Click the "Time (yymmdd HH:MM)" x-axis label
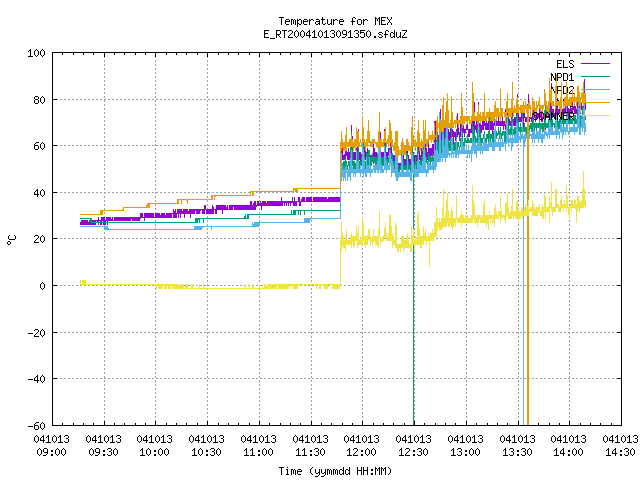Screen dimensions: 640x480 click(335, 471)
